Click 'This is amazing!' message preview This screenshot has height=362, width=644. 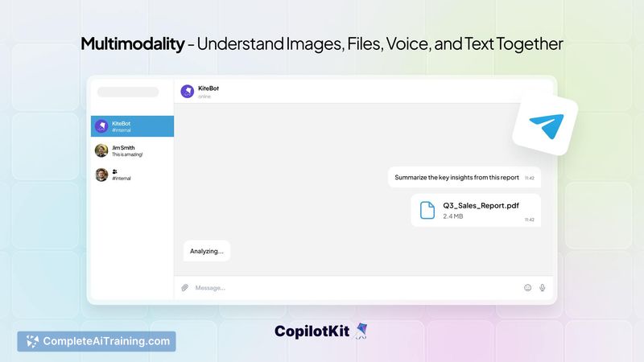point(127,154)
